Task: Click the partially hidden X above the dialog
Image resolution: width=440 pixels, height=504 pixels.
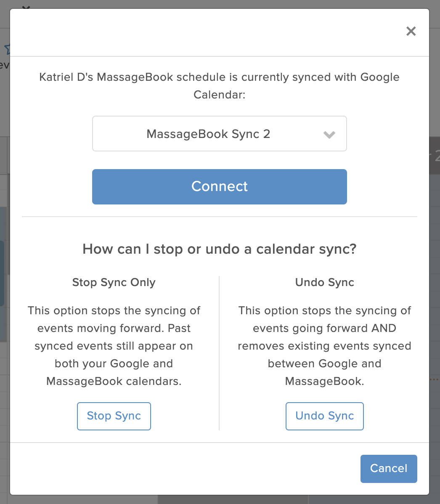Action: click(x=26, y=7)
